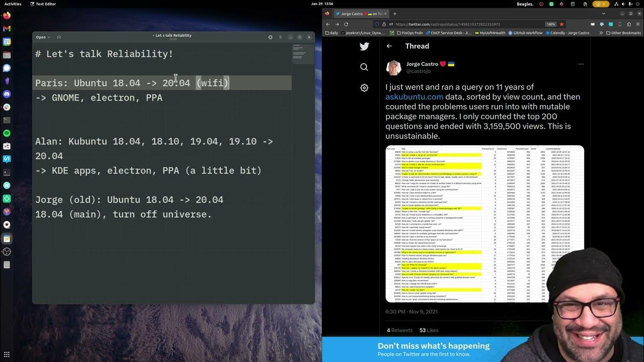Screen dimensions: 644x362
Task: Open Twitter search/explore icon
Action: (x=364, y=67)
